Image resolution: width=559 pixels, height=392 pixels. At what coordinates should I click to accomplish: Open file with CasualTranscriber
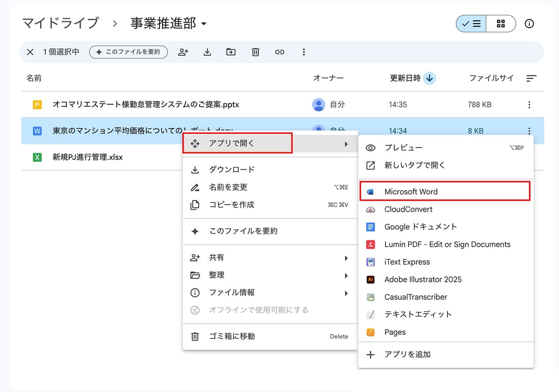click(446, 297)
